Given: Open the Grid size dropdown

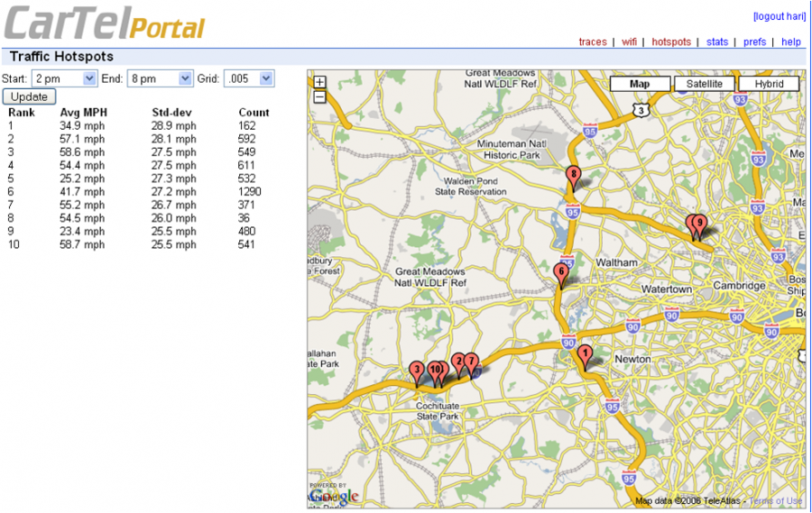Looking at the screenshot, I should 249,78.
